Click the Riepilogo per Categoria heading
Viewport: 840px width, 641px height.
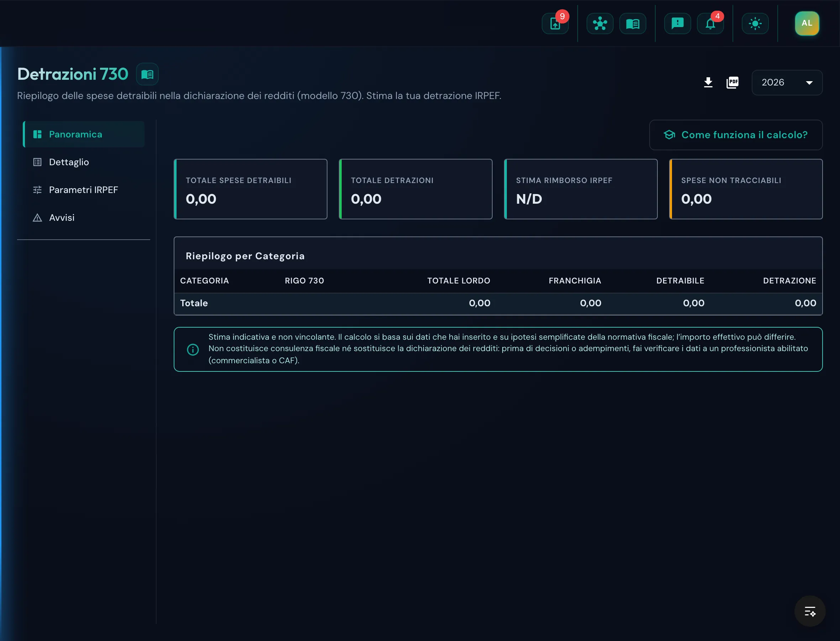(x=245, y=256)
